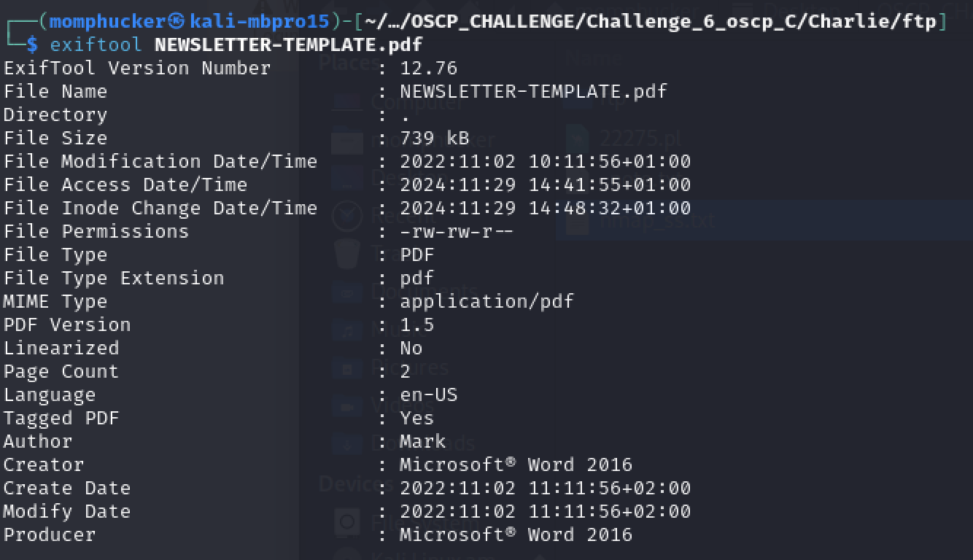The image size is (973, 560).
Task: Click the Creator value Microsoft Word 2016
Action: click(x=516, y=464)
